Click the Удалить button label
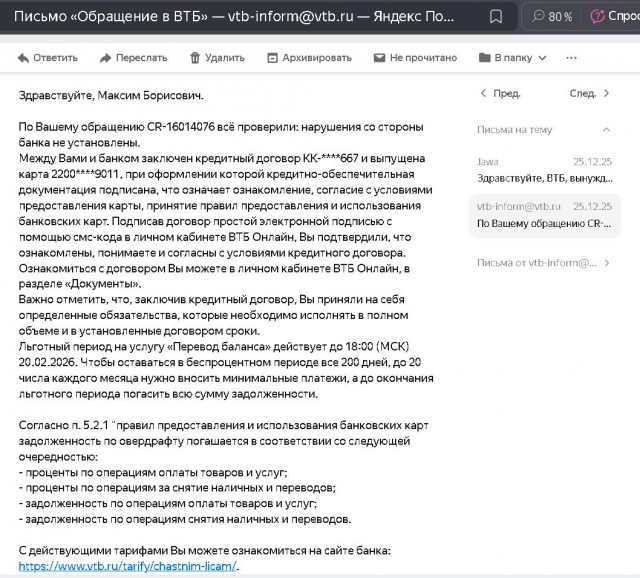Image resolution: width=640 pixels, height=578 pixels. (x=225, y=58)
